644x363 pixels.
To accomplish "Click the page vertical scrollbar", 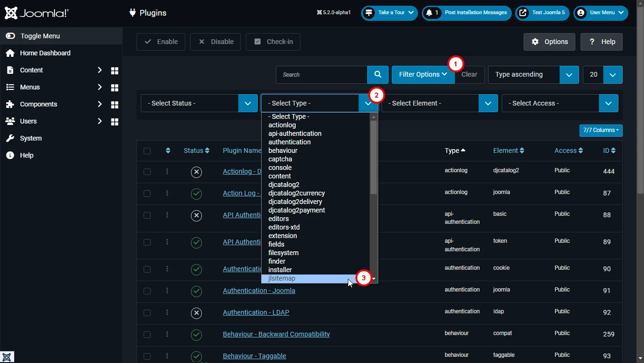I will click(x=640, y=99).
